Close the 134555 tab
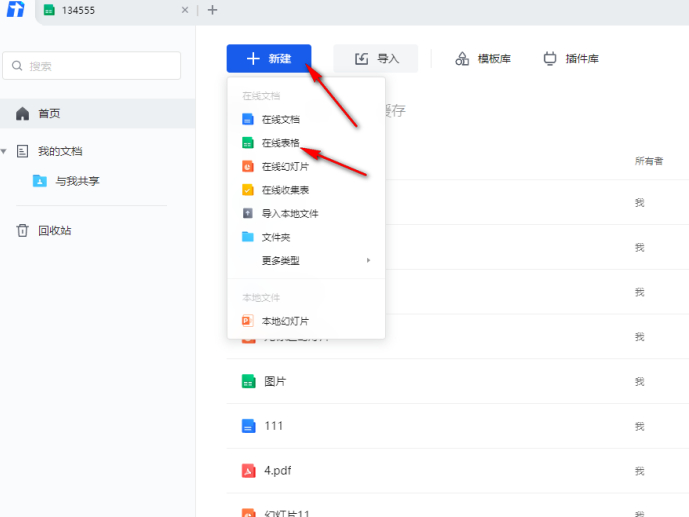The width and height of the screenshot is (689, 517). (185, 10)
